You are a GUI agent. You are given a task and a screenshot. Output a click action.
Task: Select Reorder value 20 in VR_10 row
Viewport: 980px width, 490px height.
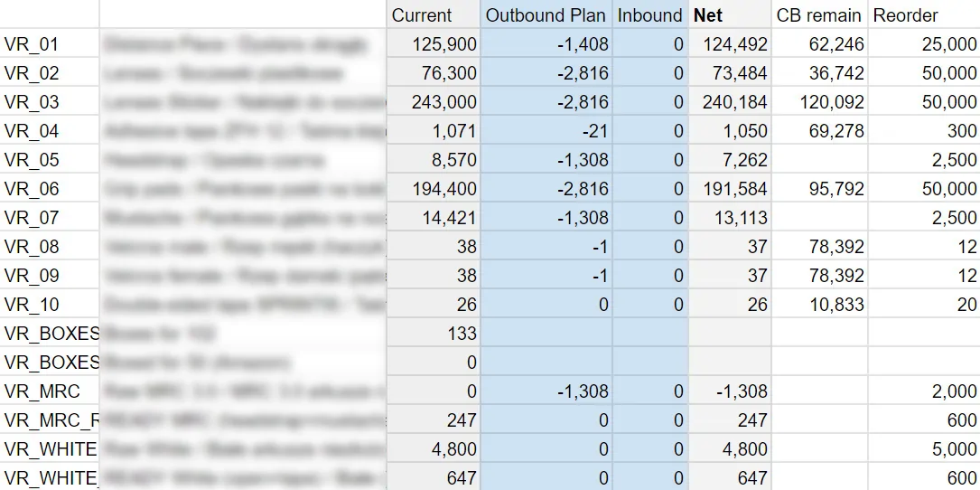922,305
